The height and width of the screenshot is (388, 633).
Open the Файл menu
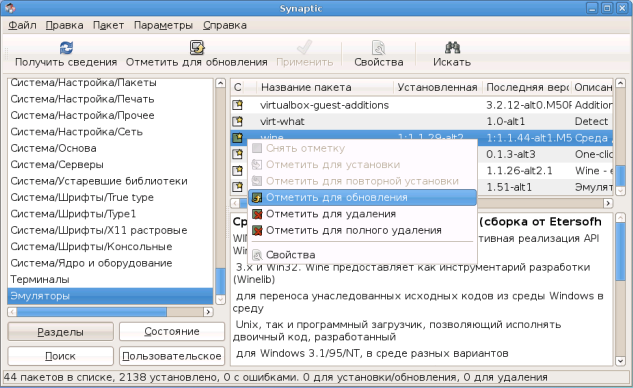point(22,25)
